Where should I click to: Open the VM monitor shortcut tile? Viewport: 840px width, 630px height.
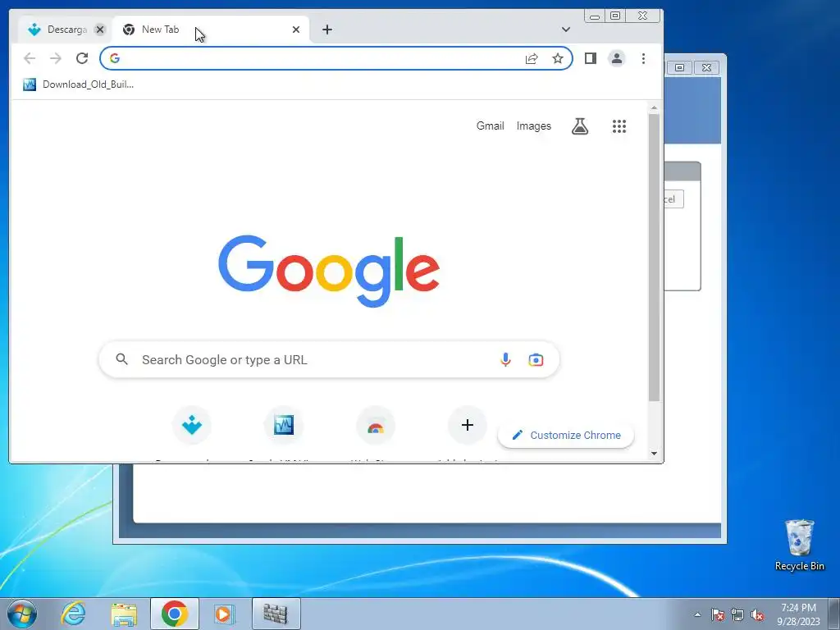283,426
